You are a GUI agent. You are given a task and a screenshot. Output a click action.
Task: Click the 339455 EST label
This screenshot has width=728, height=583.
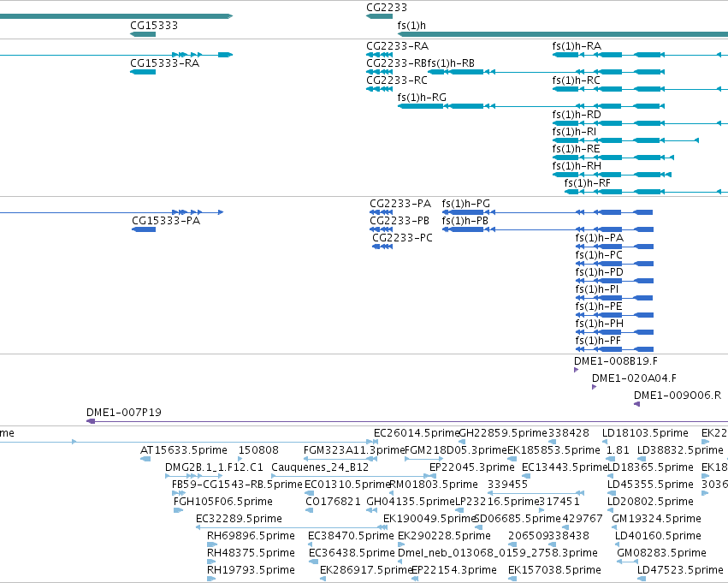coord(507,485)
